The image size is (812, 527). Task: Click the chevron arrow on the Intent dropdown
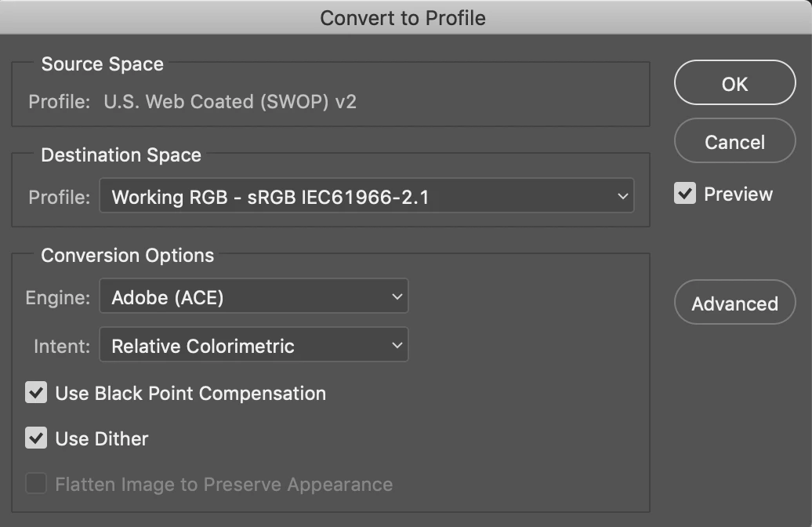point(397,345)
